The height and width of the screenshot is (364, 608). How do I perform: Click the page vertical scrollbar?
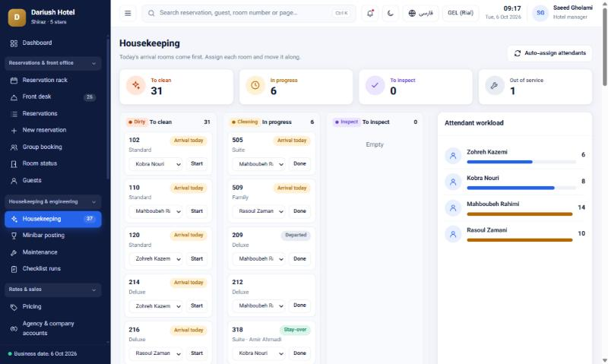(x=604, y=46)
